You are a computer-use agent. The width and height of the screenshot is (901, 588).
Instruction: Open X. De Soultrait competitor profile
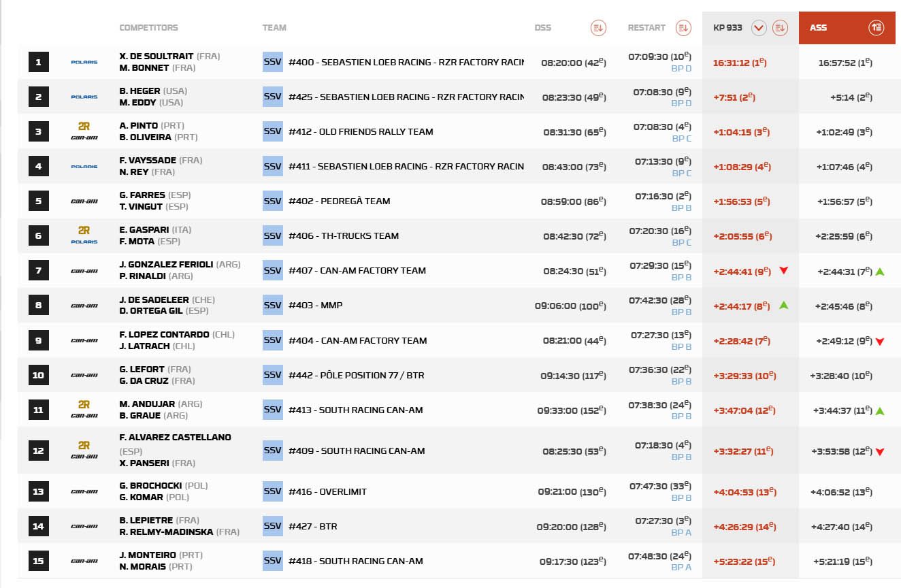click(156, 56)
